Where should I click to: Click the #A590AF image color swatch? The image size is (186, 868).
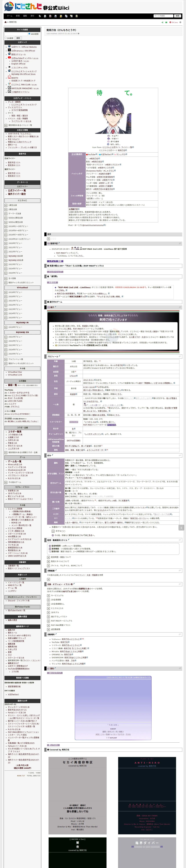coord(74,422)
